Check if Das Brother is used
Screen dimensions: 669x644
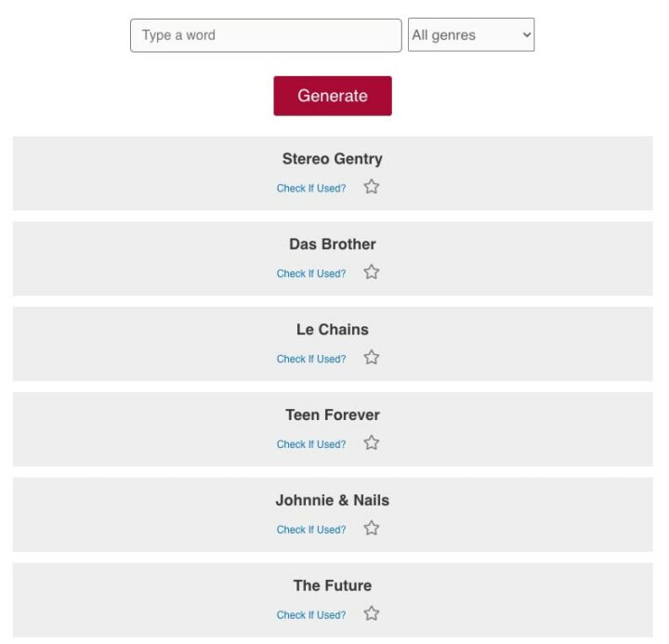(x=311, y=274)
